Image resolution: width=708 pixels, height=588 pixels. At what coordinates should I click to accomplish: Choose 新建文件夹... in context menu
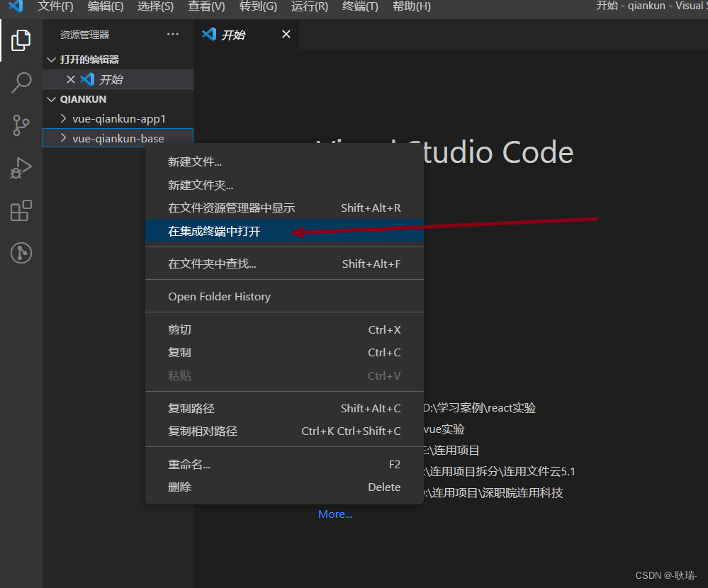(284, 185)
